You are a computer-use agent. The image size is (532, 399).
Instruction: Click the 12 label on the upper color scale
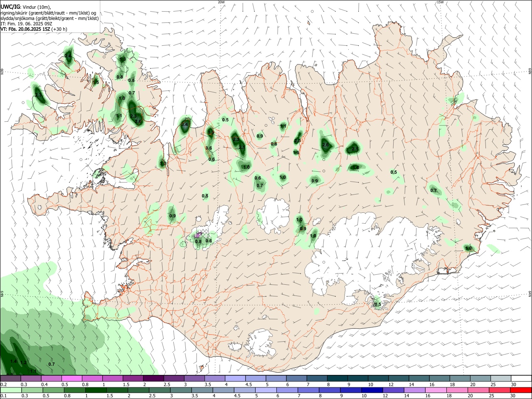[x=391, y=384]
